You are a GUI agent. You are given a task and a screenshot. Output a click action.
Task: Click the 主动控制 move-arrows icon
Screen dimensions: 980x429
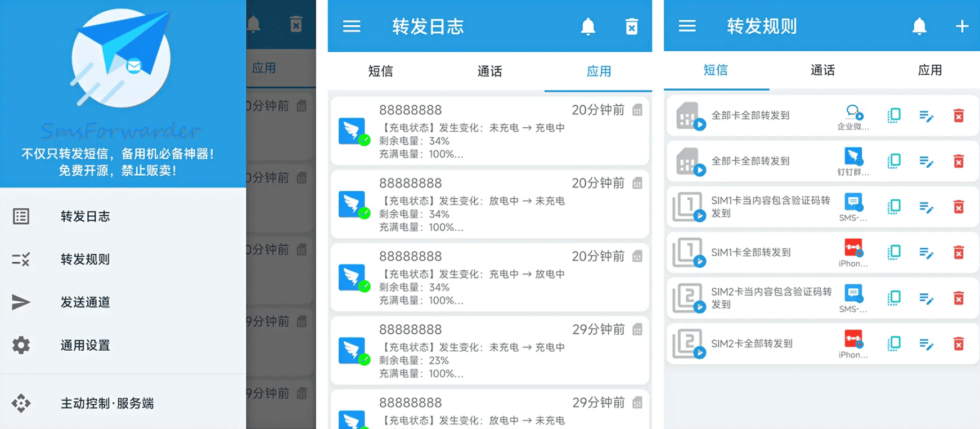coord(21,403)
